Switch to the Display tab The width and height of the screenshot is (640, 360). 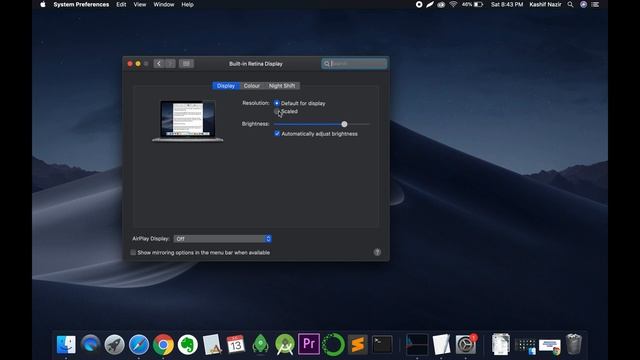(x=226, y=86)
